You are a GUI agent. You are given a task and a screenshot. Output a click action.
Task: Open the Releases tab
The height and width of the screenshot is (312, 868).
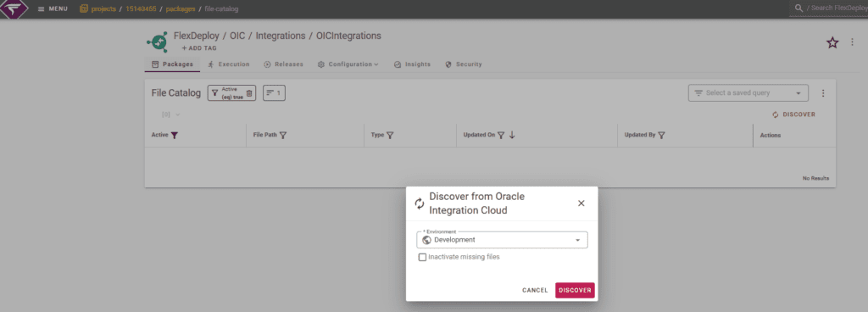point(283,64)
